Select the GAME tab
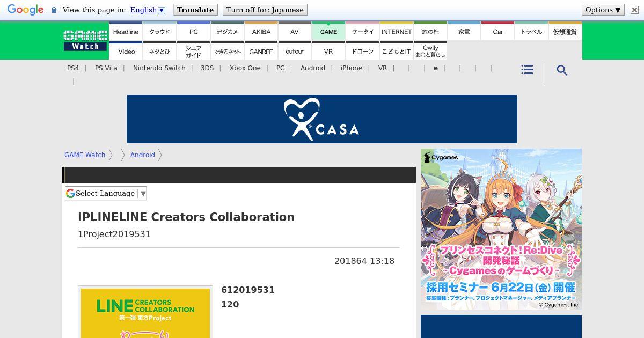644x338 pixels. coord(328,31)
